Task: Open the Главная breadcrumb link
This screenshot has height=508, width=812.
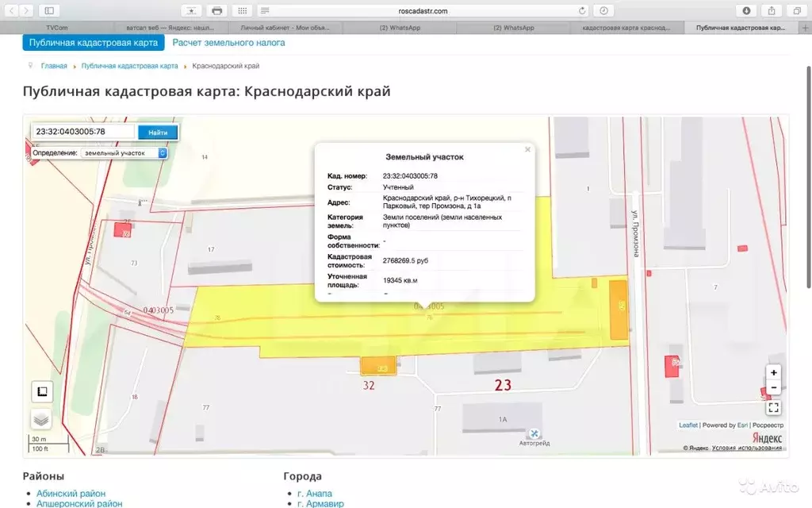Action: click(x=54, y=66)
